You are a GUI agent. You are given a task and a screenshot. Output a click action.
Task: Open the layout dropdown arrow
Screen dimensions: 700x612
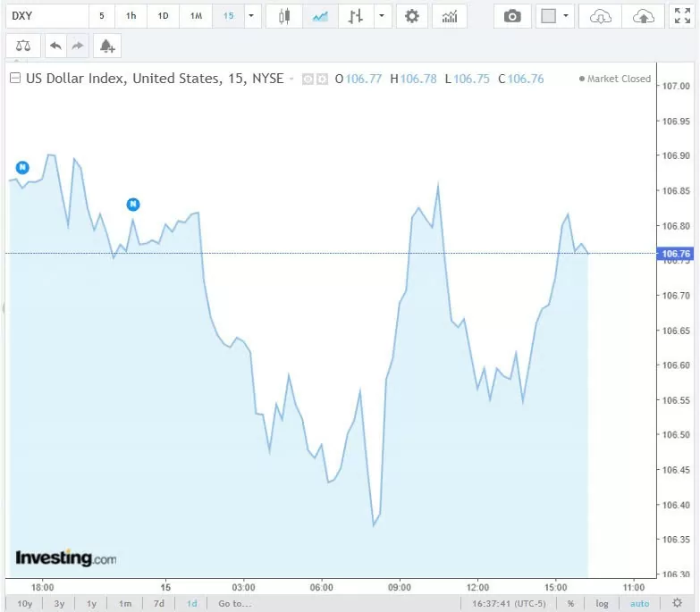click(566, 16)
